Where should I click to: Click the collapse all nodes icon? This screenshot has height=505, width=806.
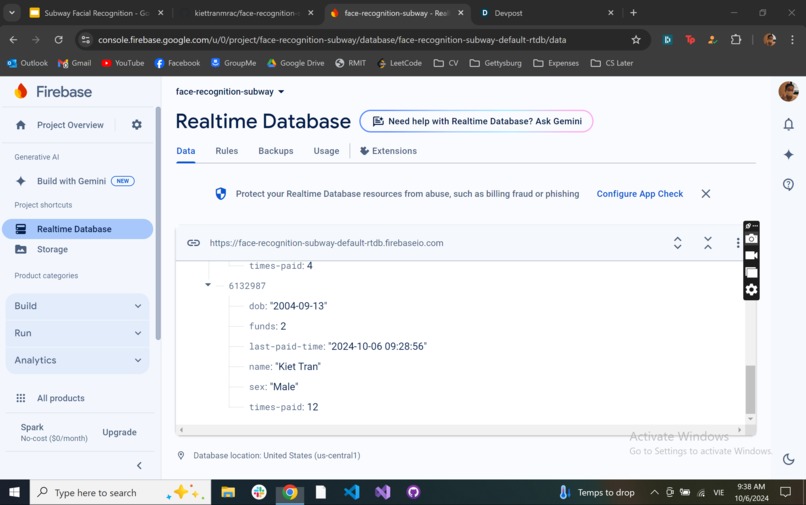tap(708, 243)
